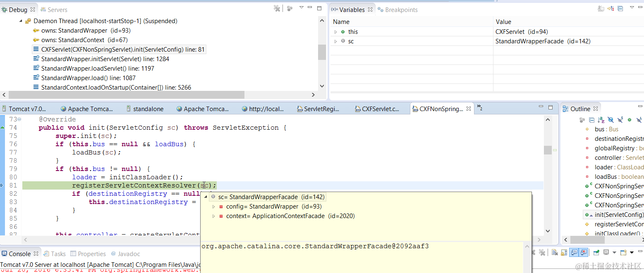Select stack frame StandardWrapper.initServlet line 1284

click(105, 59)
